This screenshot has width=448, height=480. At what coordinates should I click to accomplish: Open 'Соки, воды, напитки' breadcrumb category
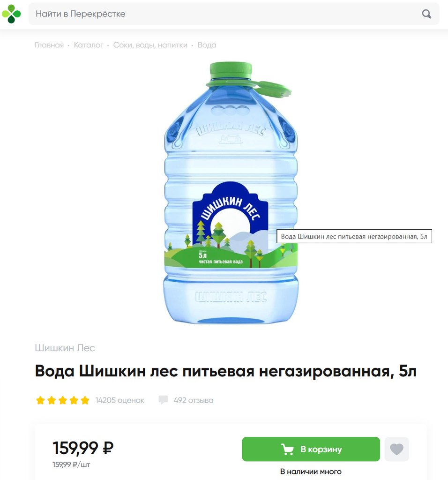tap(150, 45)
